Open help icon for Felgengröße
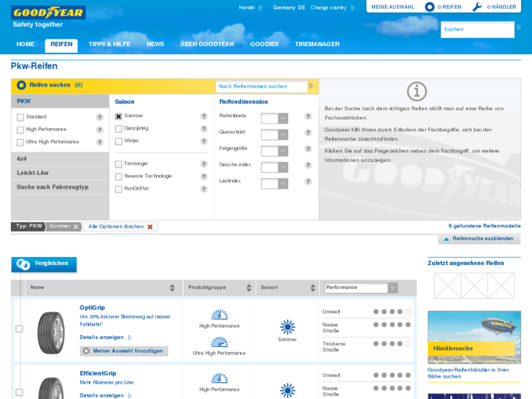This screenshot has height=399, width=532. 308,149
